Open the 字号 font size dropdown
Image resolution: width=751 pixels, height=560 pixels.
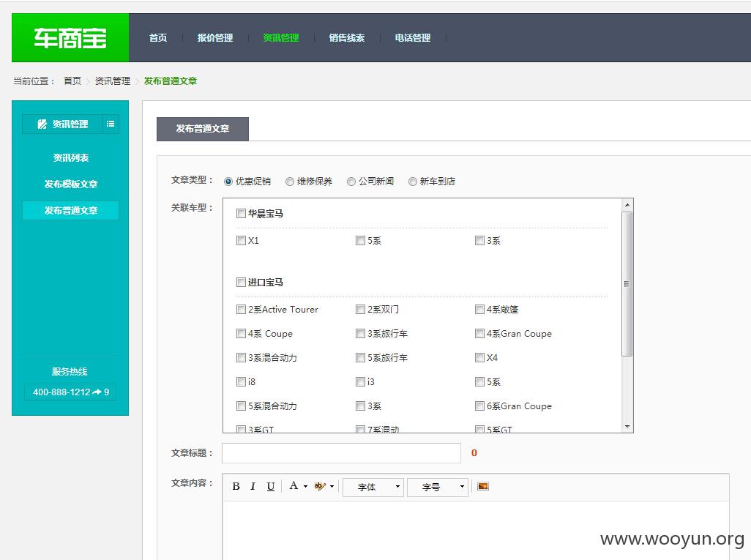point(437,488)
